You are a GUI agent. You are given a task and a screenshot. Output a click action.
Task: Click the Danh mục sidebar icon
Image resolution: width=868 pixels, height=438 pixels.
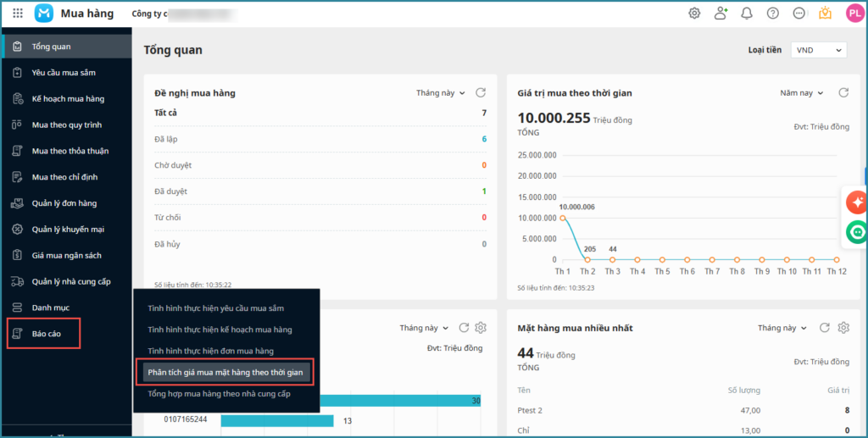tap(17, 308)
